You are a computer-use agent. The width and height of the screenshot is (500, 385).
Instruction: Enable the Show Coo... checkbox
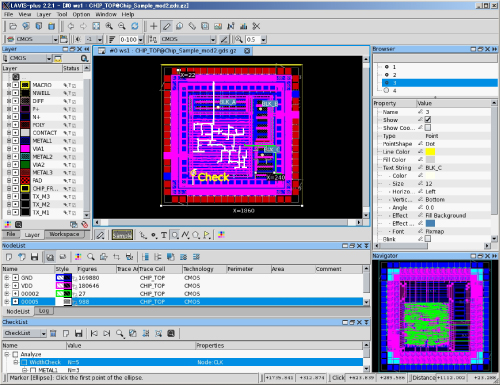pos(428,128)
